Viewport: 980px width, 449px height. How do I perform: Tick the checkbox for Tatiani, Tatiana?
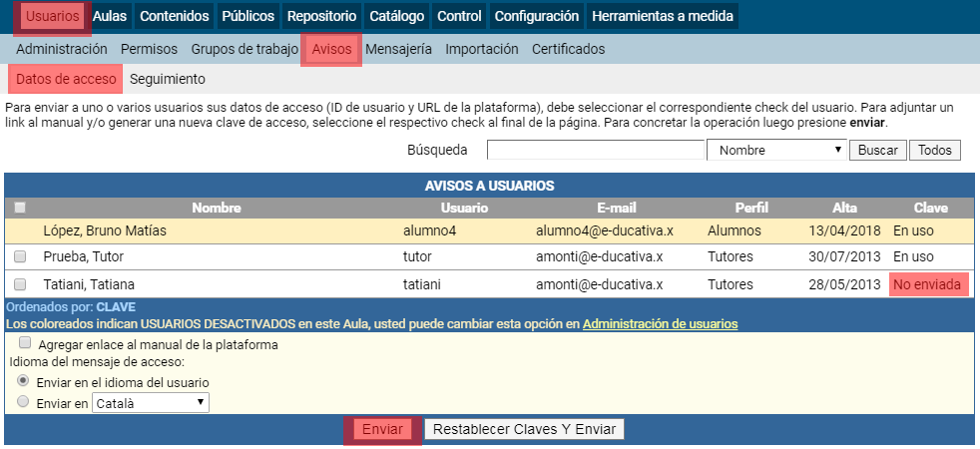tap(20, 284)
